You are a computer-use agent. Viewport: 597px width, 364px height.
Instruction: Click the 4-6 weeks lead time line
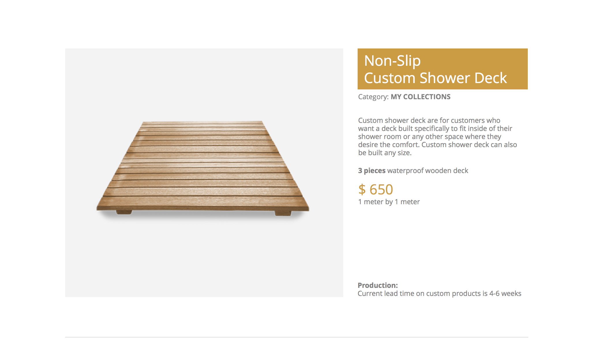pyautogui.click(x=440, y=294)
